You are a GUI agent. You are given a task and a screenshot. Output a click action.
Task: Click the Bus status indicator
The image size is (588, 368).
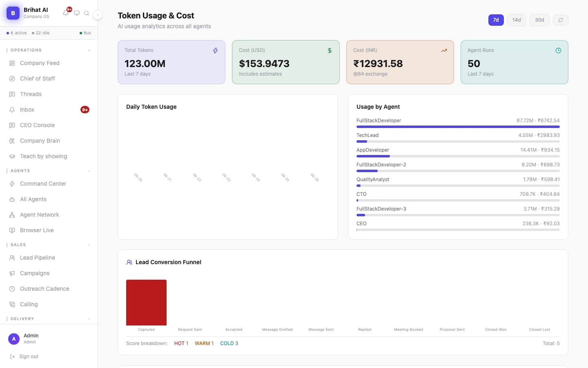coord(85,33)
